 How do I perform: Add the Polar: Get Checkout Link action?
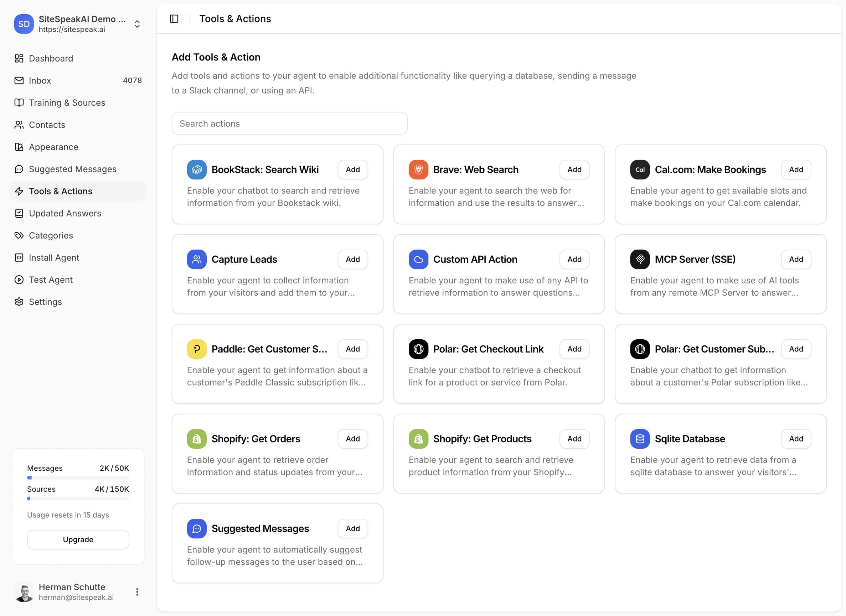(574, 349)
